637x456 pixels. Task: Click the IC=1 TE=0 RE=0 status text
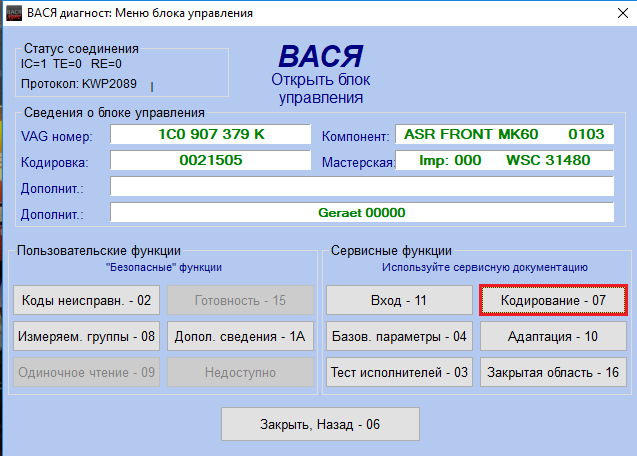pos(71,64)
